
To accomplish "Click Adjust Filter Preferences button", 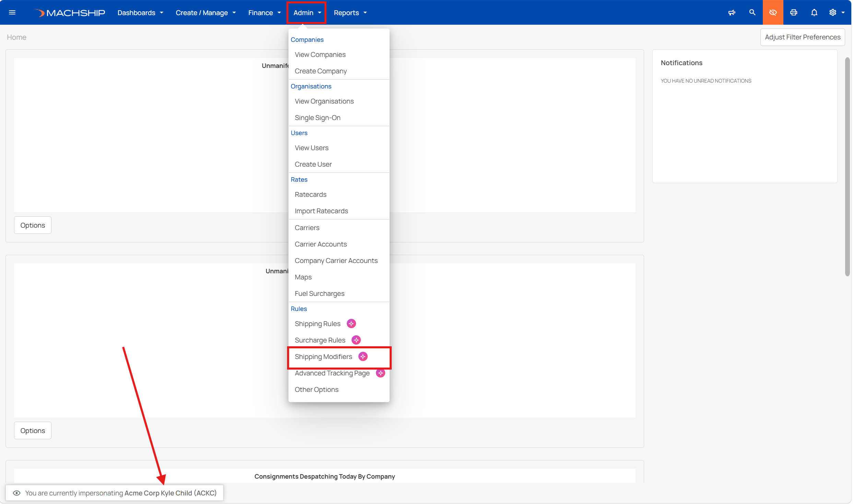I will 802,37.
